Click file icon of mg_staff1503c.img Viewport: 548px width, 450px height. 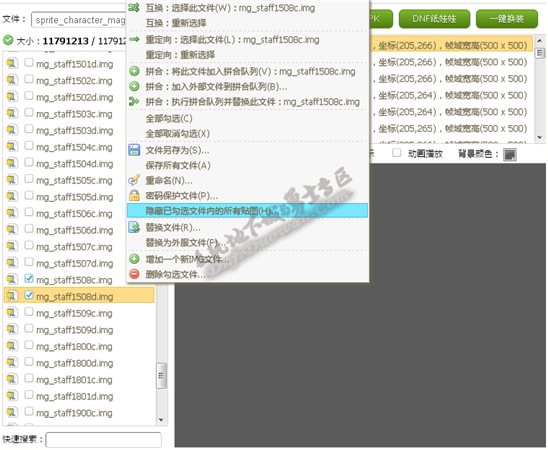pyautogui.click(x=12, y=114)
